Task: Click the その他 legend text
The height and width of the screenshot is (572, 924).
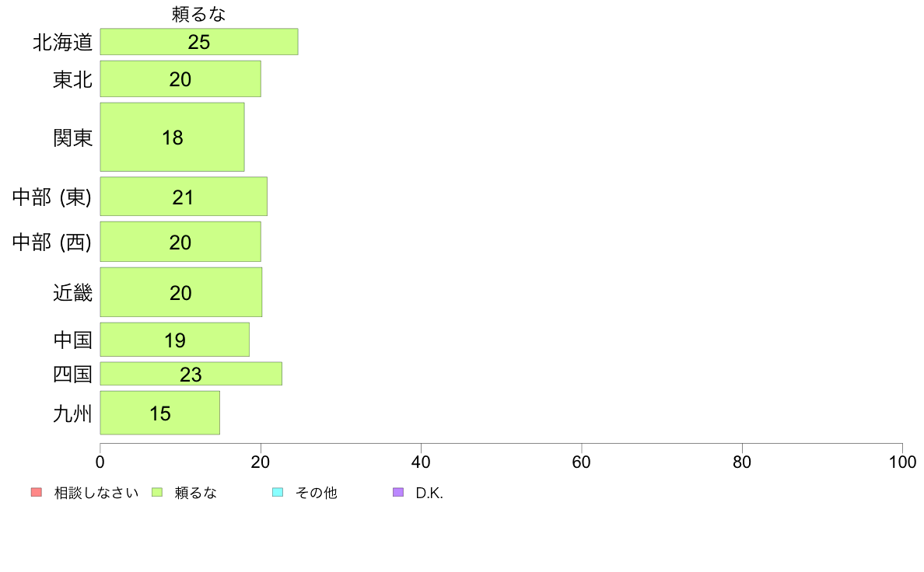Action: click(317, 493)
